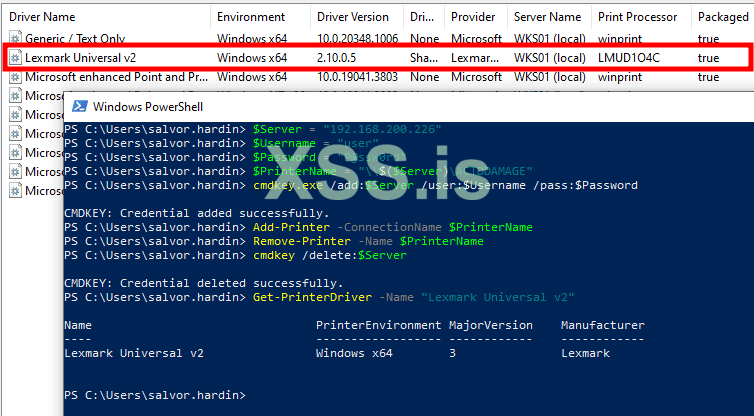Sort by the Packaged column header

coord(723,17)
